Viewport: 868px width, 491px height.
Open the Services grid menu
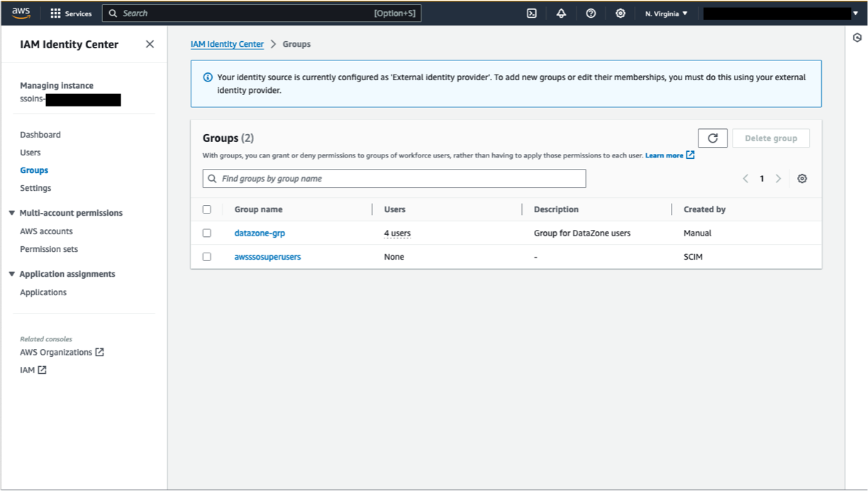[x=71, y=13]
